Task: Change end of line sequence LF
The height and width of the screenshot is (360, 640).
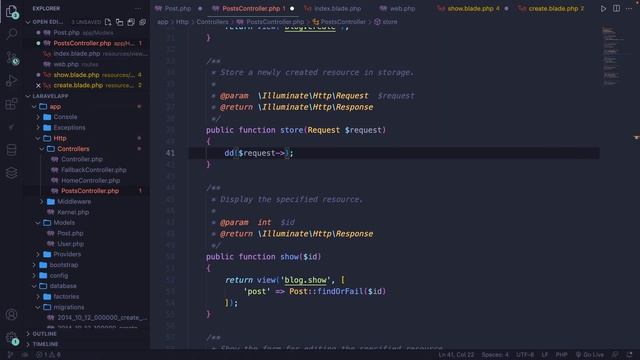Action: tap(544, 355)
